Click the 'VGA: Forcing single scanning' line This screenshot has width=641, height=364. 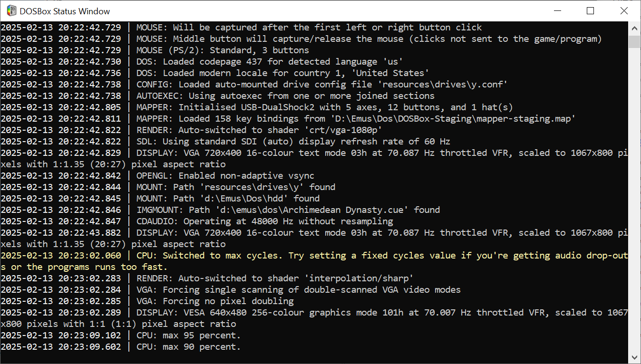coord(231,289)
